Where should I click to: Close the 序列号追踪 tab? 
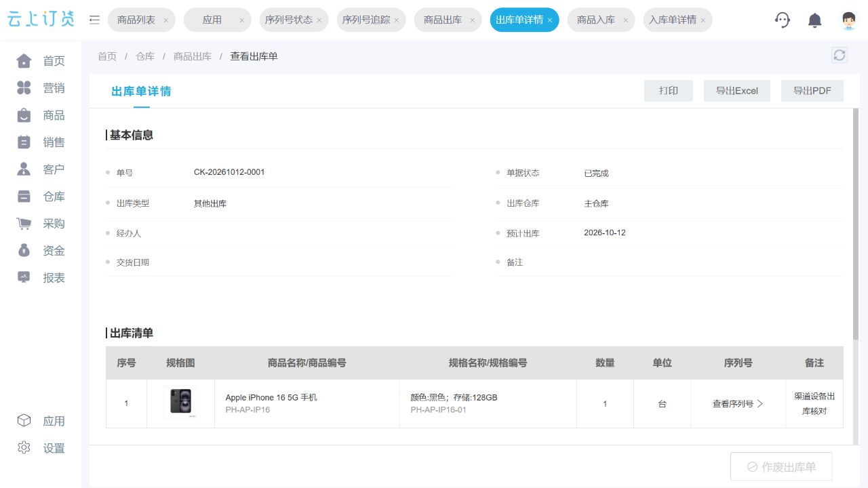[x=397, y=20]
